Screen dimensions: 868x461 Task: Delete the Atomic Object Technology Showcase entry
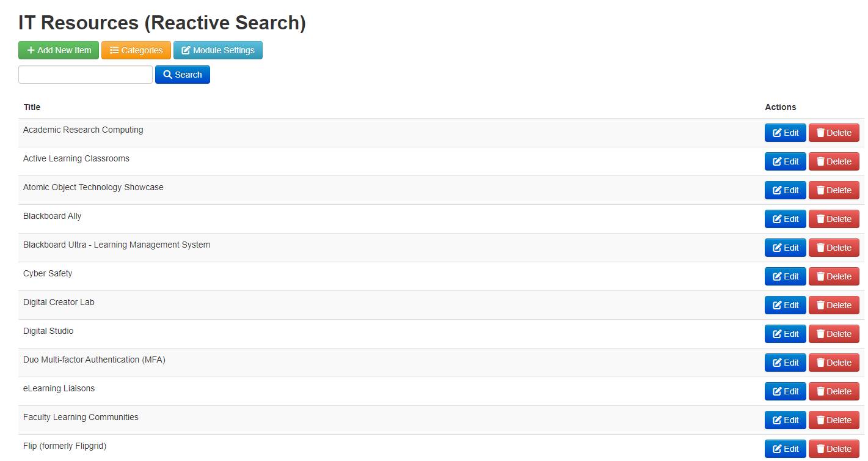coord(834,190)
